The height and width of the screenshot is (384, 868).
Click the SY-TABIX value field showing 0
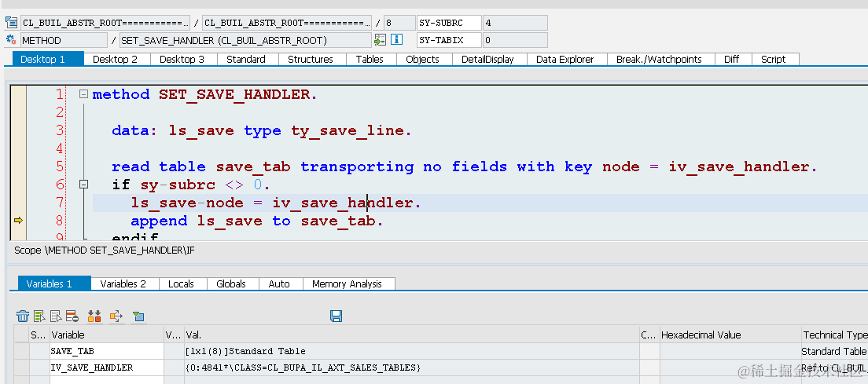point(515,40)
